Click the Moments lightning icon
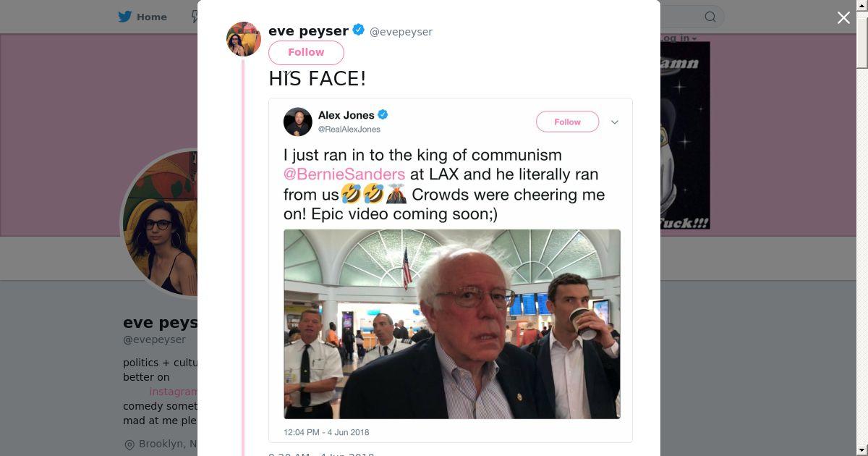This screenshot has height=456, width=868. [x=195, y=17]
